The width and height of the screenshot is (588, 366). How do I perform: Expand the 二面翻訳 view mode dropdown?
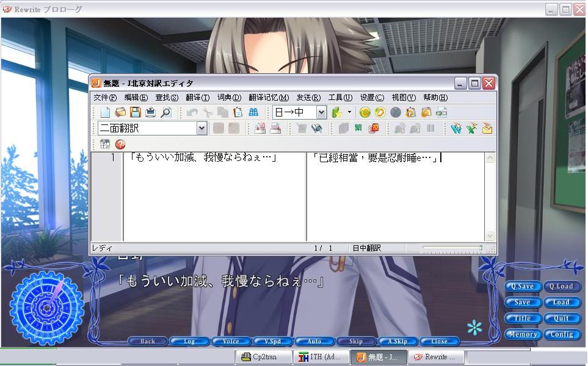[x=201, y=128]
